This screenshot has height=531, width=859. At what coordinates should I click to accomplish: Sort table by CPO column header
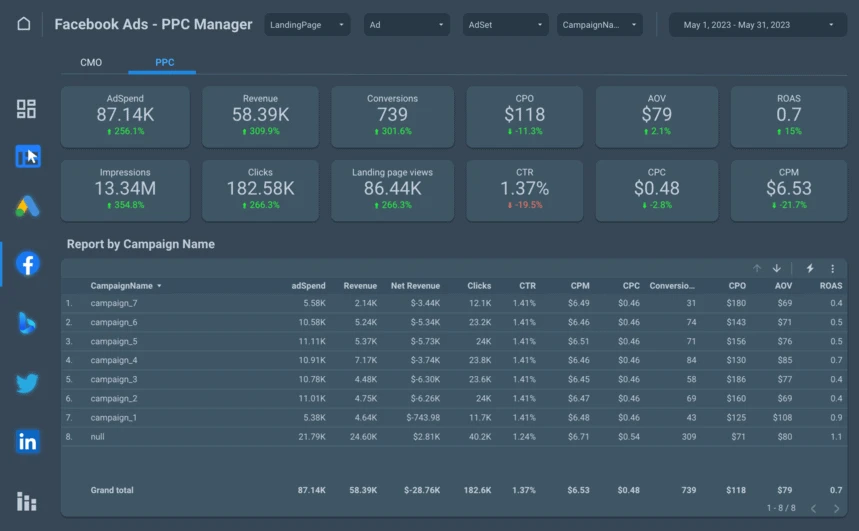pos(737,286)
